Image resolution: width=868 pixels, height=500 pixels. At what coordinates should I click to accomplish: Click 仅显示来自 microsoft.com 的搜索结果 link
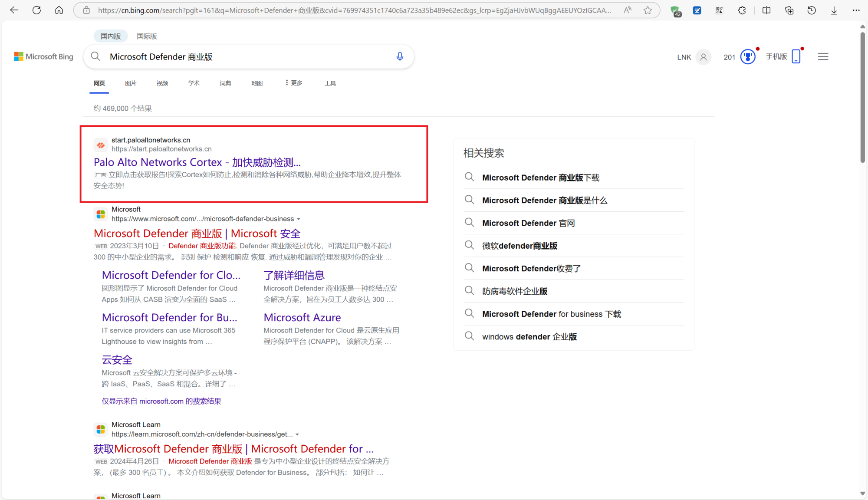161,401
